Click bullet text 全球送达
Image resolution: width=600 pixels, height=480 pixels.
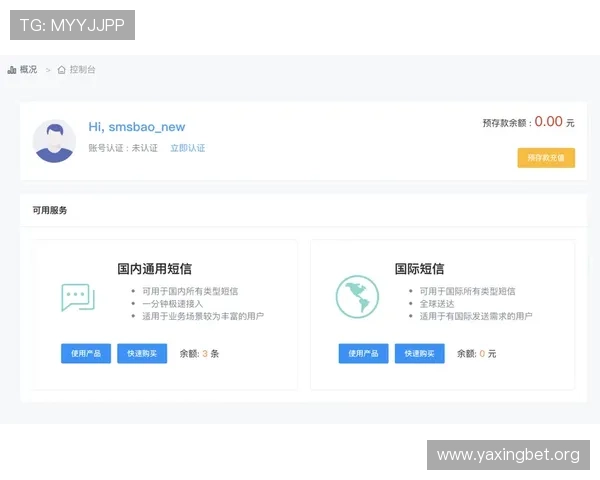437,304
